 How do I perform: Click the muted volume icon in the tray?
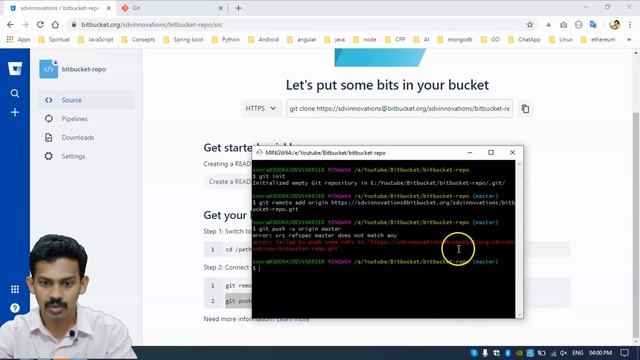(564, 353)
